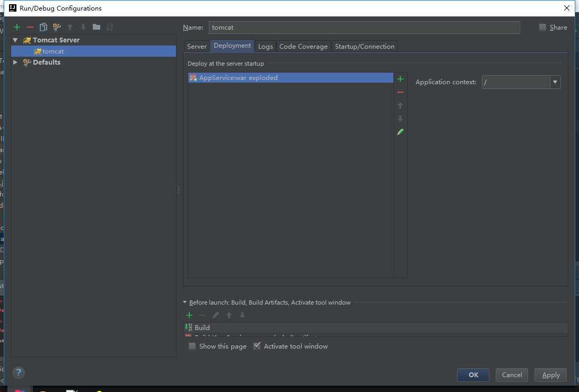This screenshot has height=392, width=579.
Task: Focus the Name field containing tomcat
Action: point(364,28)
